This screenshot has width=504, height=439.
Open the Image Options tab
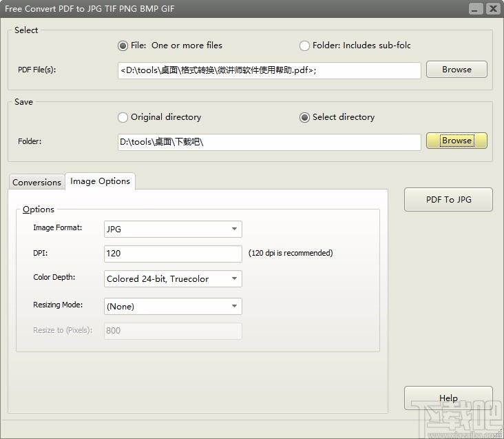coord(101,181)
